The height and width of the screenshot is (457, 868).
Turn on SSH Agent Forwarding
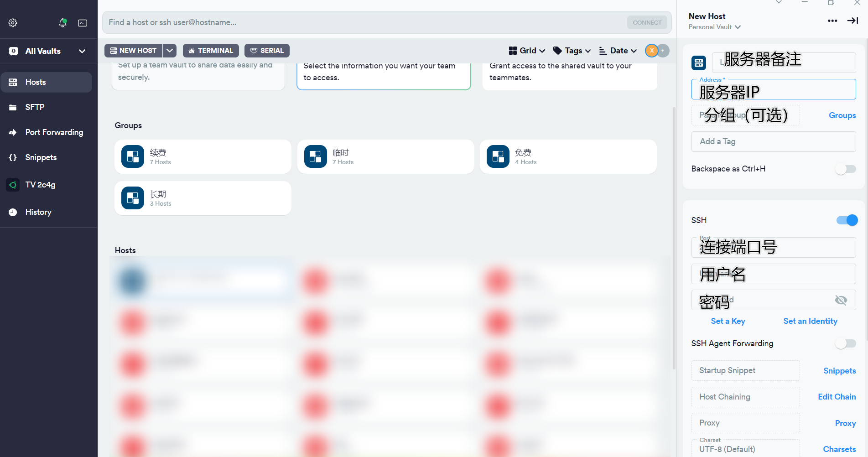[845, 344]
